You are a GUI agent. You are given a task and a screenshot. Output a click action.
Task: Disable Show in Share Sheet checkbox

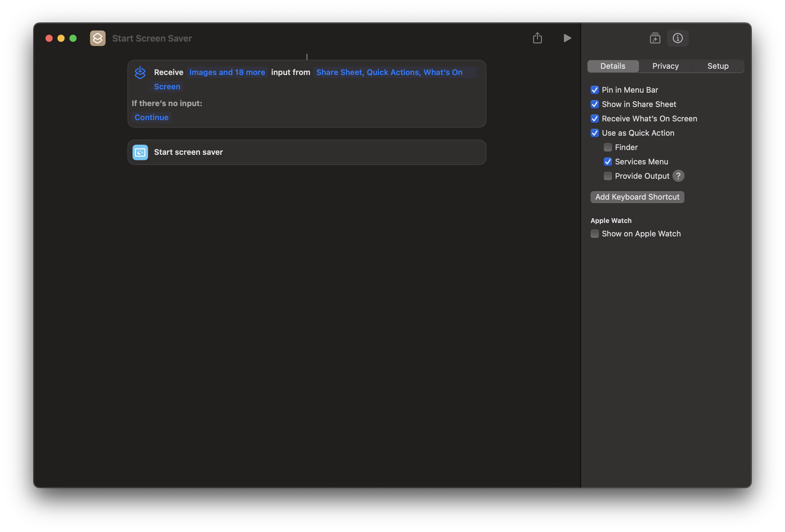point(594,104)
